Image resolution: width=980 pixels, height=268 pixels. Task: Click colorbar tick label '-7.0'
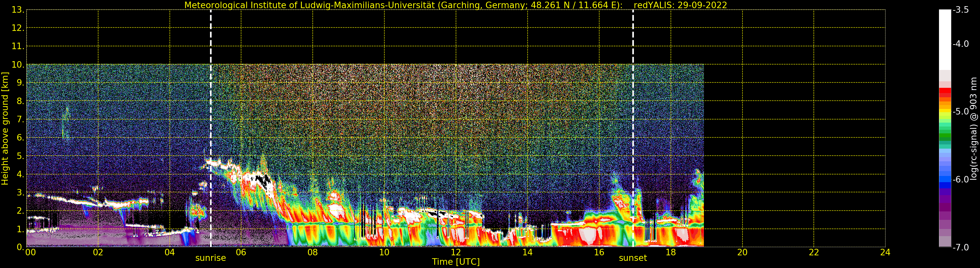click(960, 248)
